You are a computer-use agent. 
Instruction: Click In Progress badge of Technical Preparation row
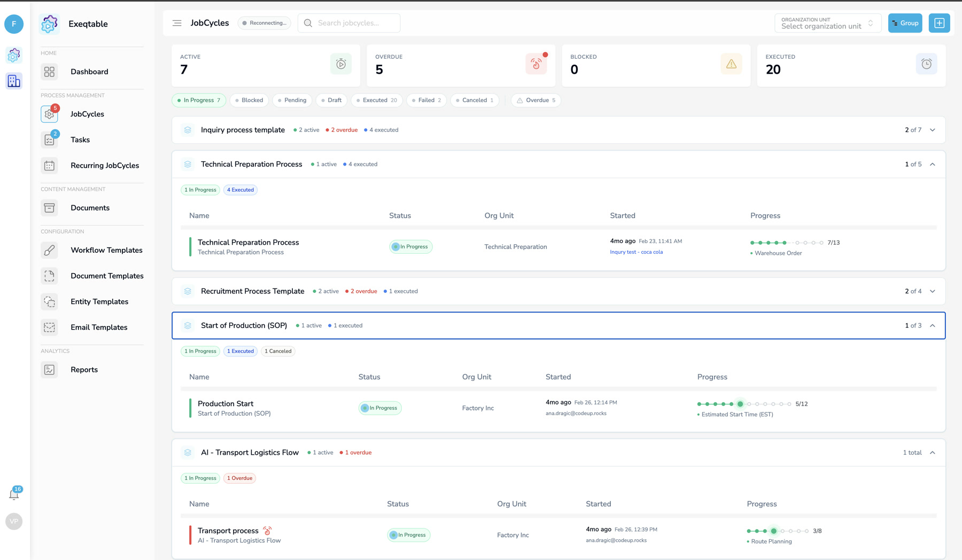coord(410,247)
